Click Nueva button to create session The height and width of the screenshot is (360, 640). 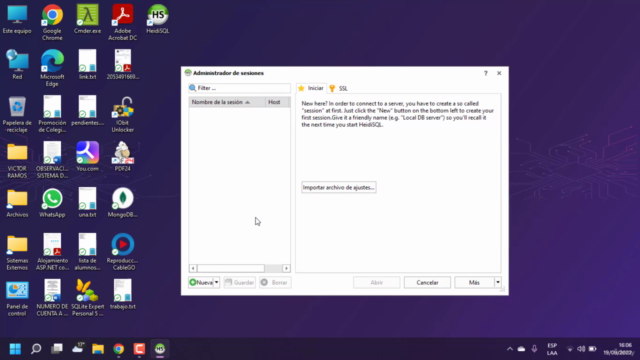pyautogui.click(x=201, y=282)
